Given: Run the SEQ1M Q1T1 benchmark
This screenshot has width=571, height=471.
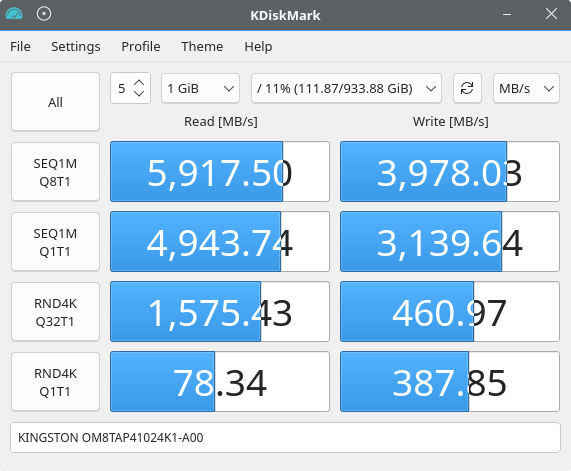Looking at the screenshot, I should pos(55,242).
